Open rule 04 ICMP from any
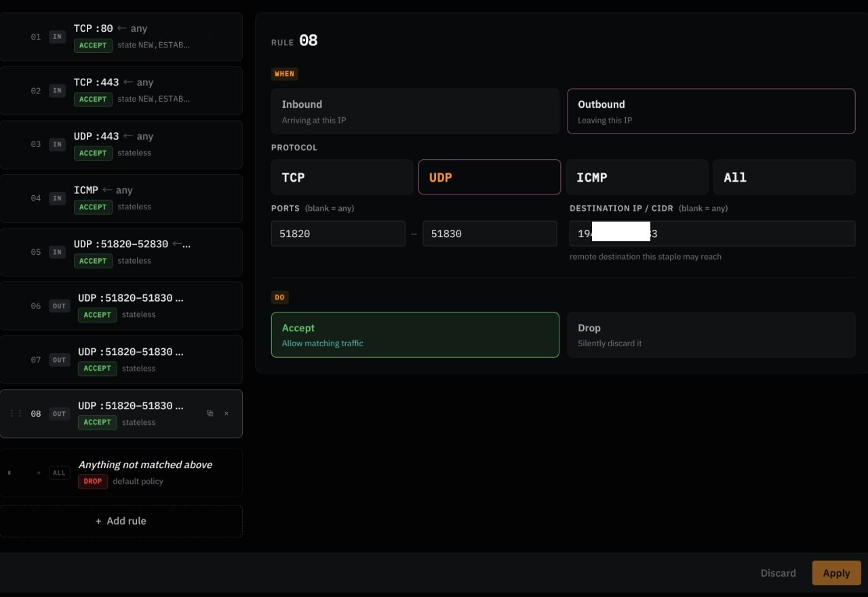The height and width of the screenshot is (597, 868). (x=121, y=199)
